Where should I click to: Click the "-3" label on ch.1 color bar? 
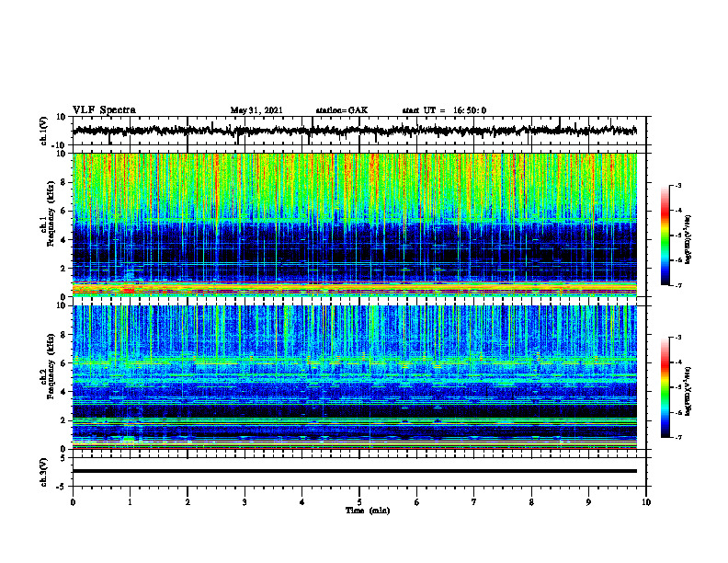coord(677,186)
